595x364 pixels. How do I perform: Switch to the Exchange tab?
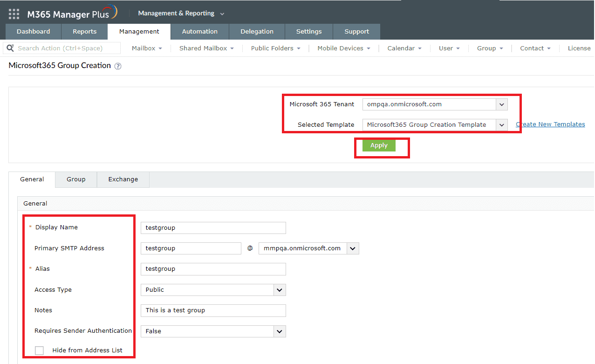[123, 179]
